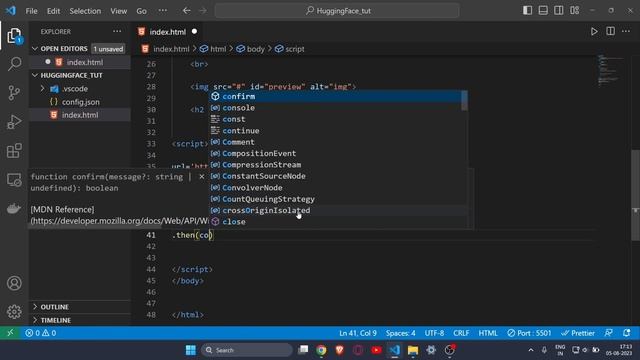Image resolution: width=640 pixels, height=360 pixels.
Task: Open the remote window indicator
Action: tap(10, 333)
